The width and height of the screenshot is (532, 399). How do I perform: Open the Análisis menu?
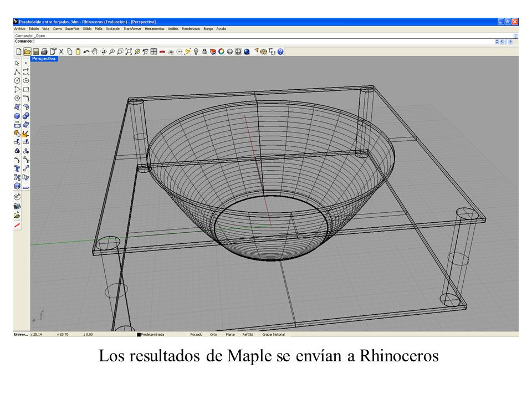tap(173, 29)
